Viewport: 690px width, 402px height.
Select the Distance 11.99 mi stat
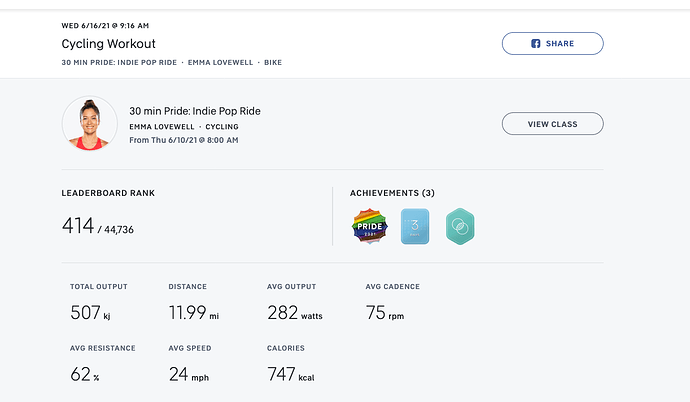click(193, 313)
